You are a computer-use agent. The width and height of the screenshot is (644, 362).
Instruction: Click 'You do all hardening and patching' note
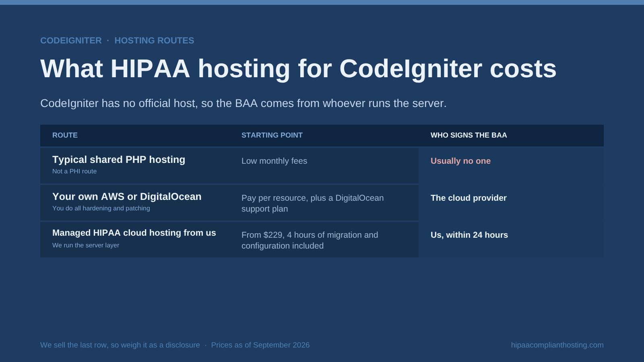pyautogui.click(x=101, y=208)
